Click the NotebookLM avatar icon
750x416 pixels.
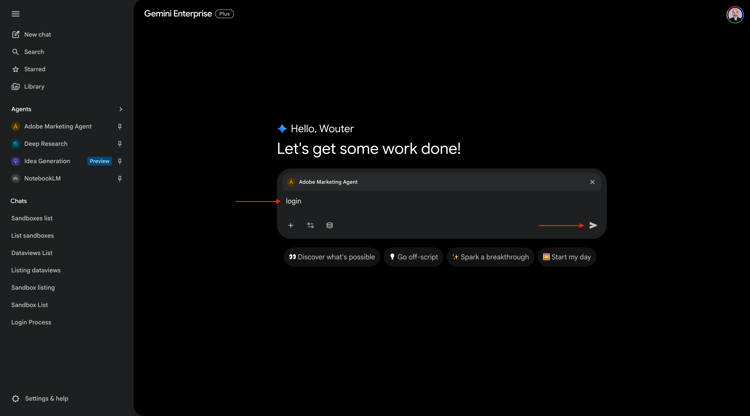[15, 178]
